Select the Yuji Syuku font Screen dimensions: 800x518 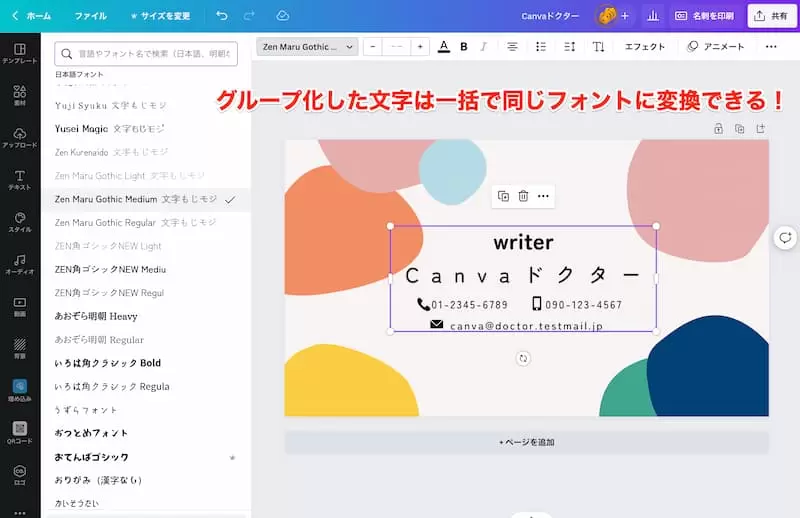[x=145, y=106]
